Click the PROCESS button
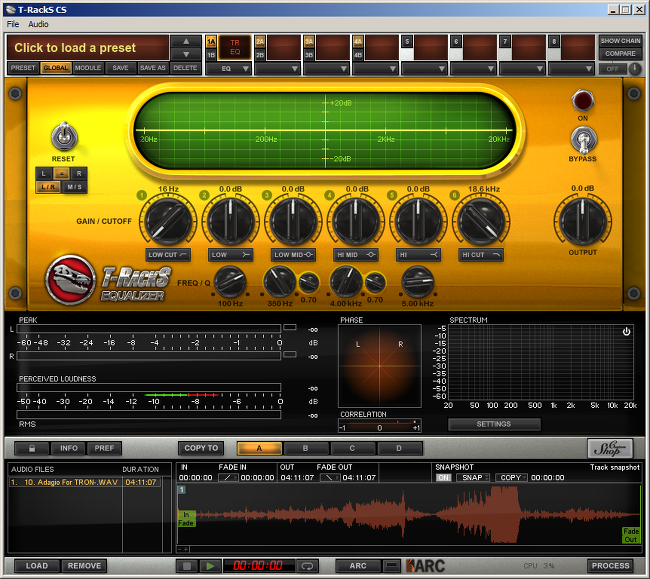 (610, 566)
